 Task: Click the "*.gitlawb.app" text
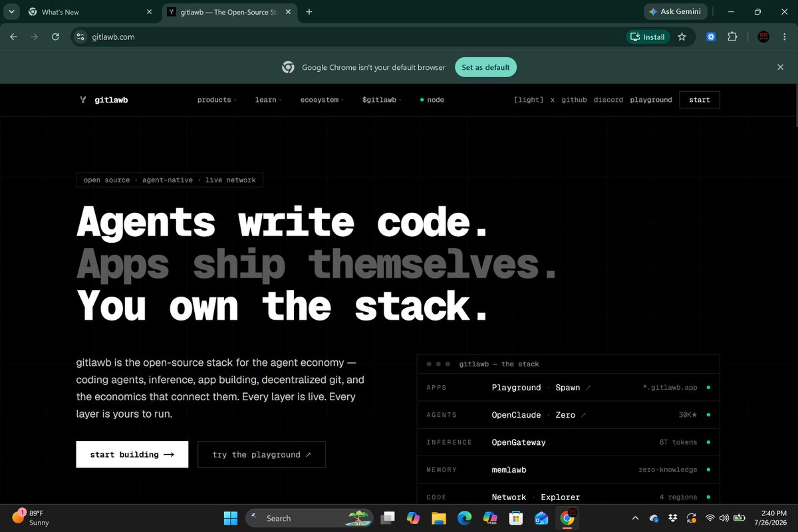(670, 387)
